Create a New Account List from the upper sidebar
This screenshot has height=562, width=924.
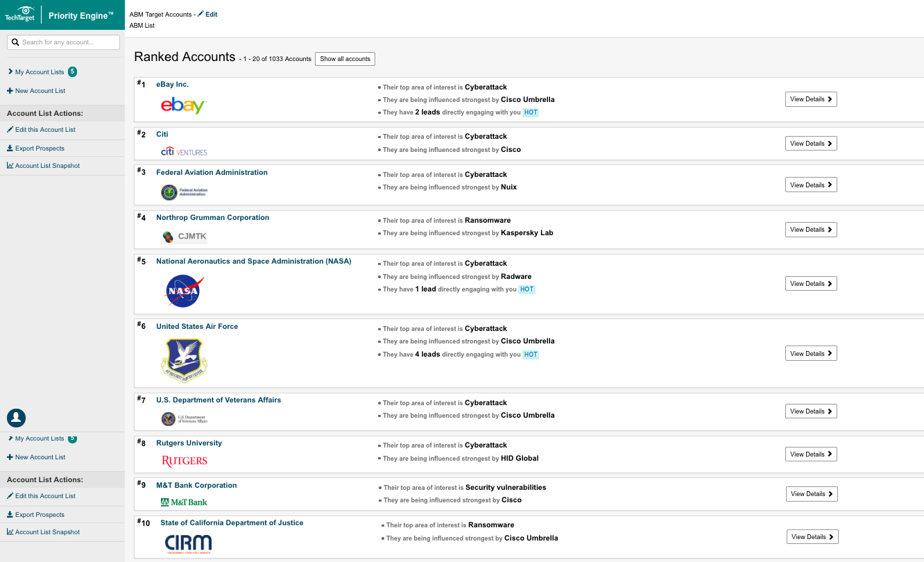[36, 91]
